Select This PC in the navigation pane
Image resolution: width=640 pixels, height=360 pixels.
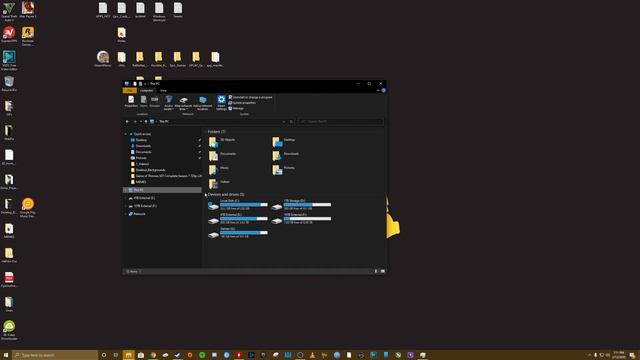click(x=162, y=190)
